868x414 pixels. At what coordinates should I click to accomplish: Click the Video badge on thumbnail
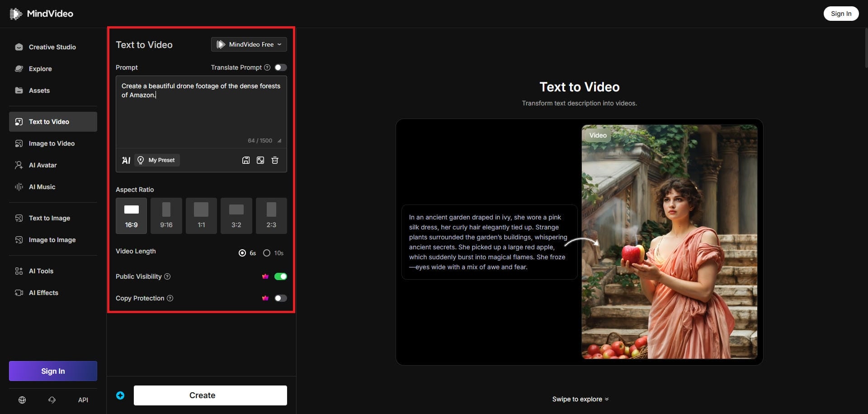[x=598, y=135]
